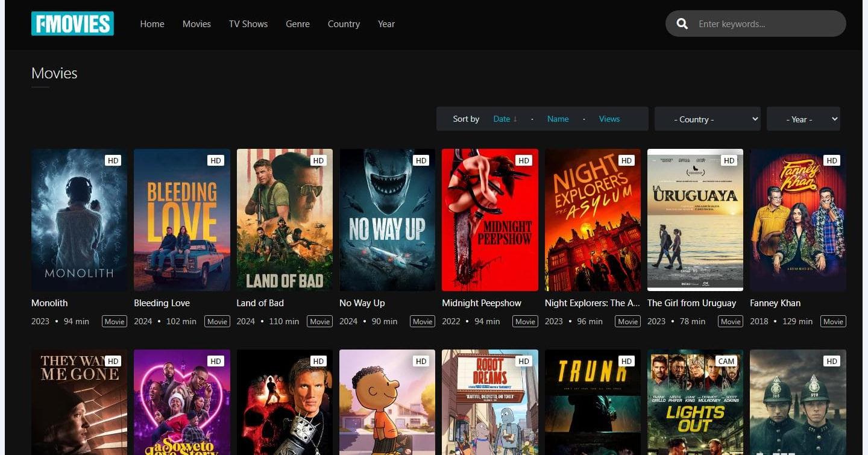Click the magnifying glass search icon

coord(682,24)
